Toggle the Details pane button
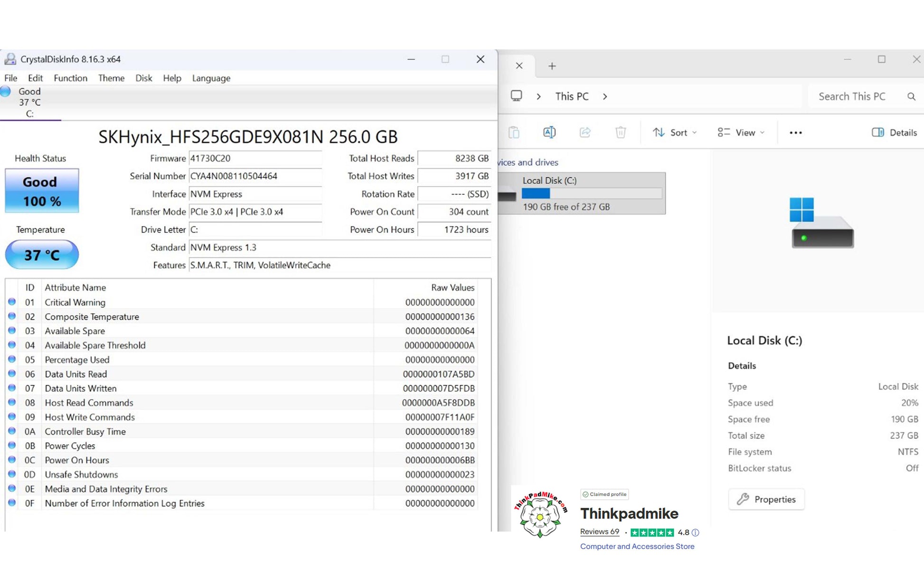Image resolution: width=924 pixels, height=581 pixels. [x=894, y=133]
